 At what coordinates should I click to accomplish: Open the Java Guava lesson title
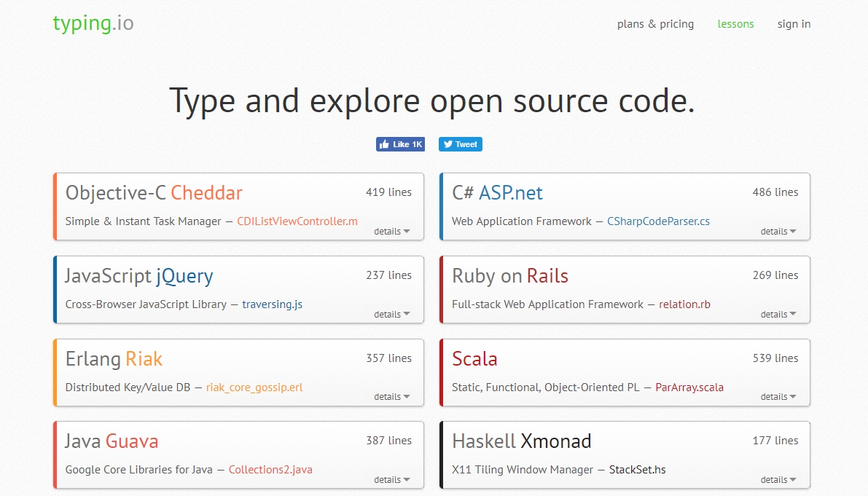tap(112, 441)
